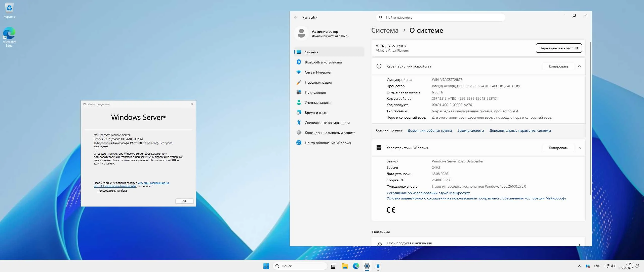Maximize the Настройки window
The image size is (644, 272).
pos(574,15)
